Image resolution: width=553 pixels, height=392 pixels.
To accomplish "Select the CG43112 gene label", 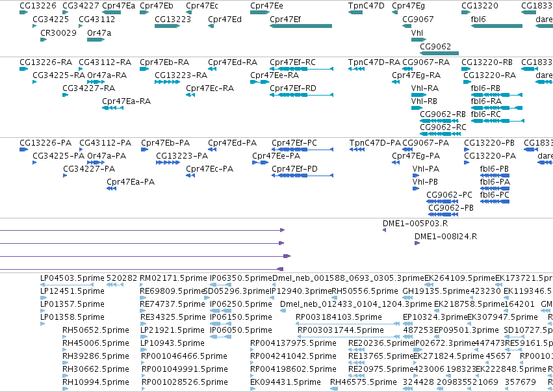I will click(97, 19).
